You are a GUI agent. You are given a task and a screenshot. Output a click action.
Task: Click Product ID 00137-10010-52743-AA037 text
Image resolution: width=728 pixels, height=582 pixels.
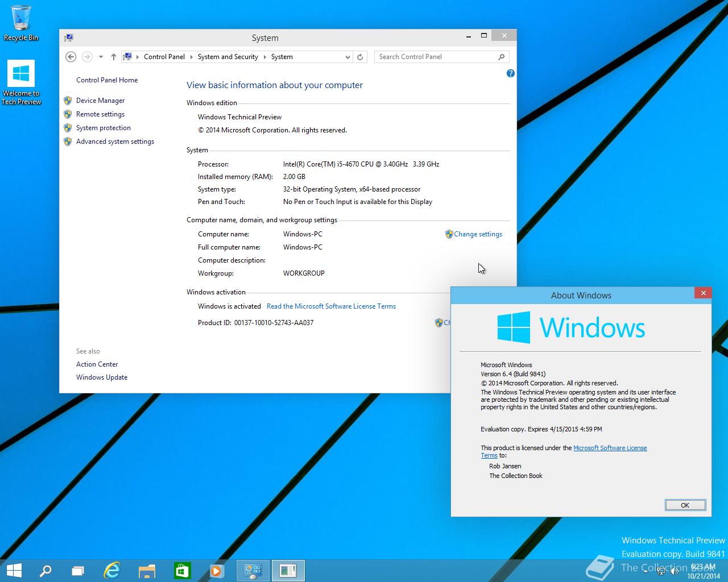coord(256,323)
